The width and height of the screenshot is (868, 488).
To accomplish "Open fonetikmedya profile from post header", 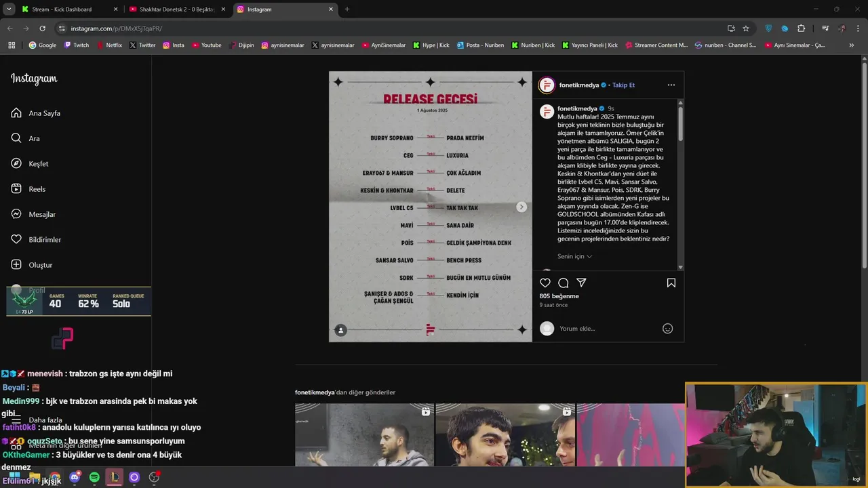I will [578, 85].
